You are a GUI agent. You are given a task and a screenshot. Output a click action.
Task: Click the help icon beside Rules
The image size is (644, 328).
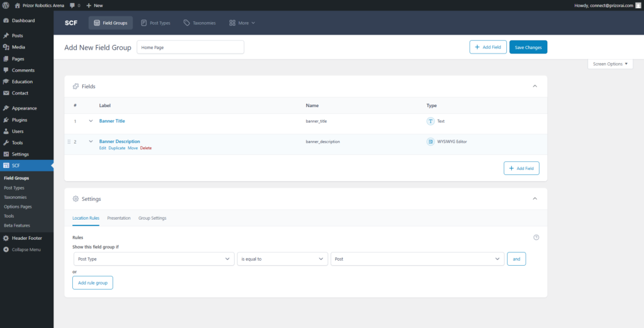tap(536, 237)
